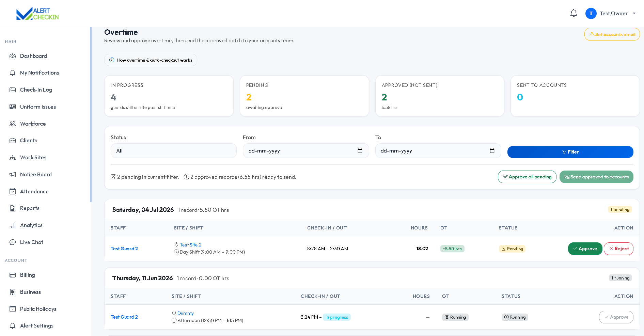Click Set accounts email button
The image size is (644, 336).
612,34
